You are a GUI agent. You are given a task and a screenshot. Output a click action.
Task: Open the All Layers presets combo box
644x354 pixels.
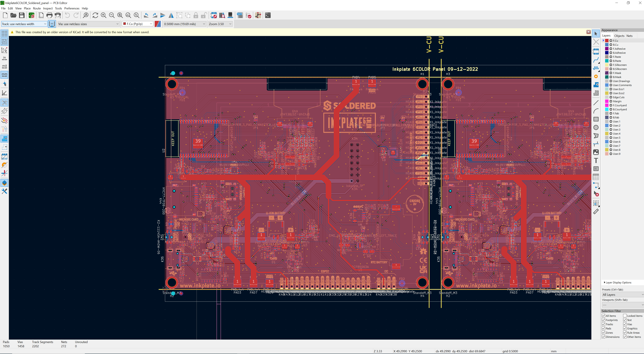pyautogui.click(x=622, y=295)
